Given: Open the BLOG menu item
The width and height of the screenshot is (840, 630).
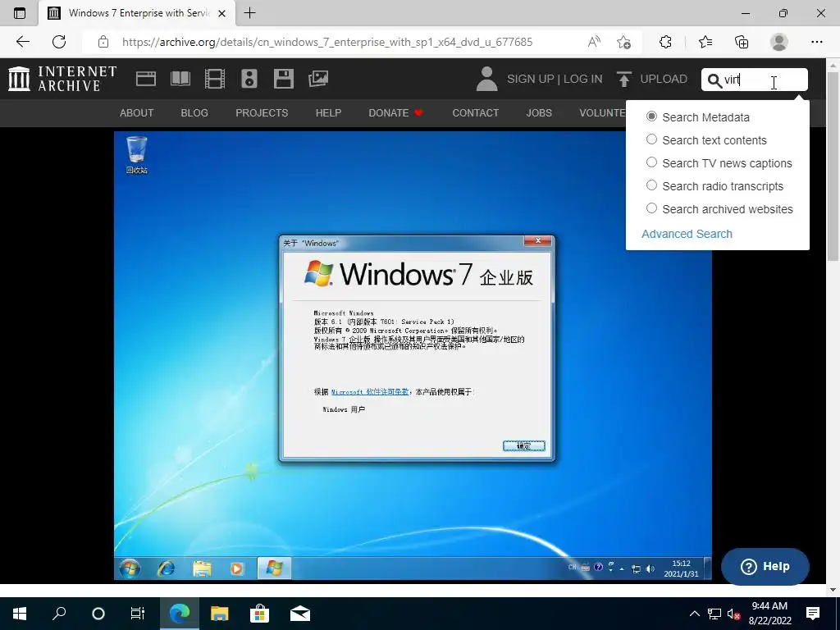Looking at the screenshot, I should [x=194, y=113].
